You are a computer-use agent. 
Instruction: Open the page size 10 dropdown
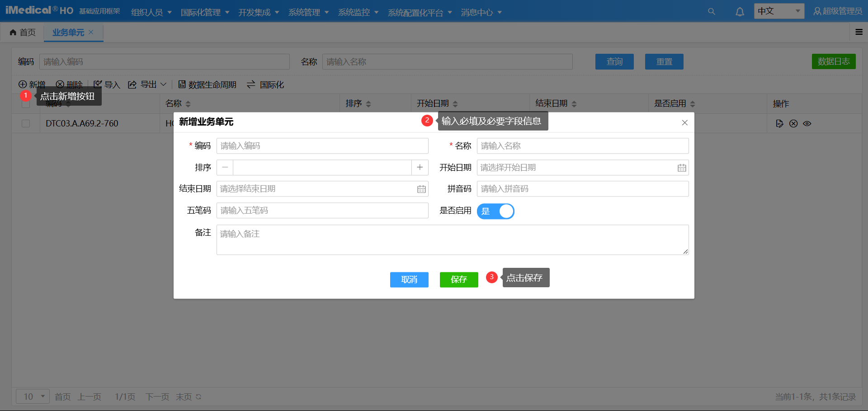point(33,397)
